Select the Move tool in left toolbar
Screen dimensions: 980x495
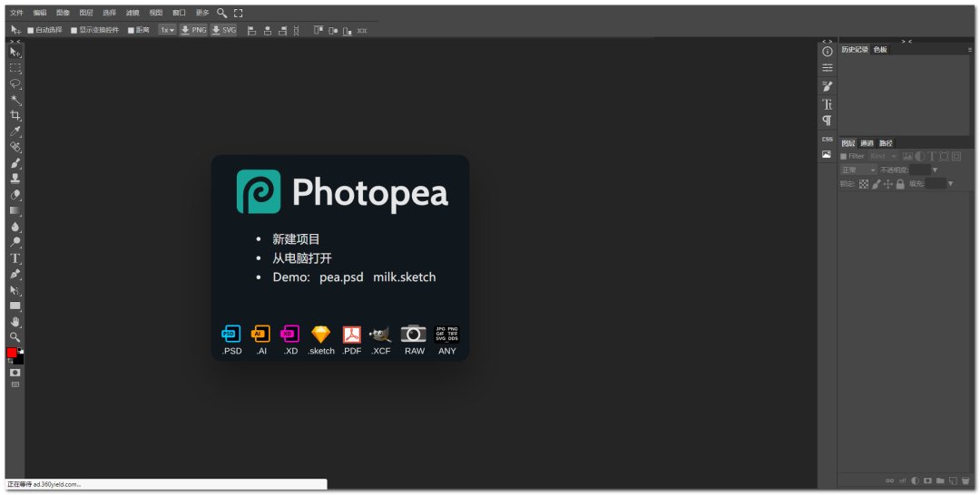tap(15, 53)
